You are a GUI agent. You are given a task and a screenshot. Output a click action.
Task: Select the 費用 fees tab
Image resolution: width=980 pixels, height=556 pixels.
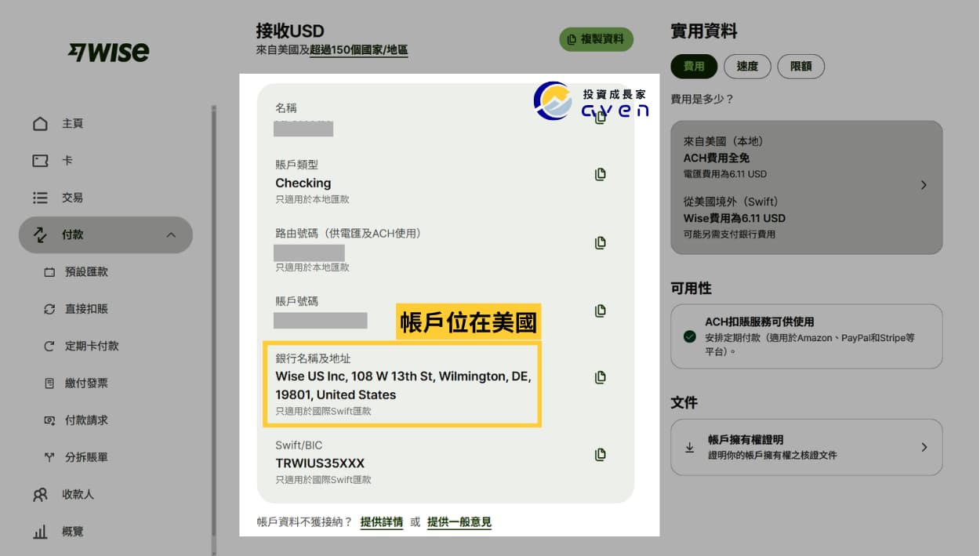694,67
